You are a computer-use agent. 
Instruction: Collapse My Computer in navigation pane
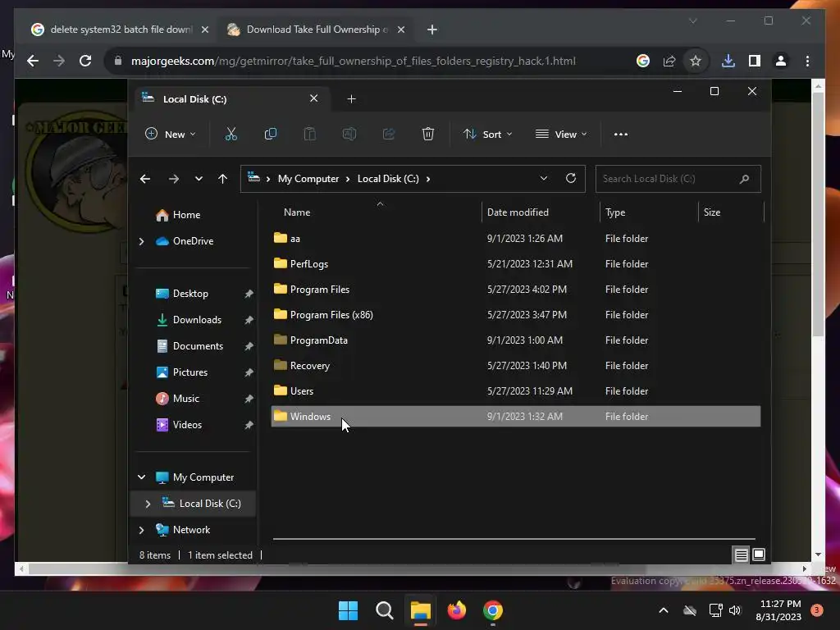tap(141, 477)
